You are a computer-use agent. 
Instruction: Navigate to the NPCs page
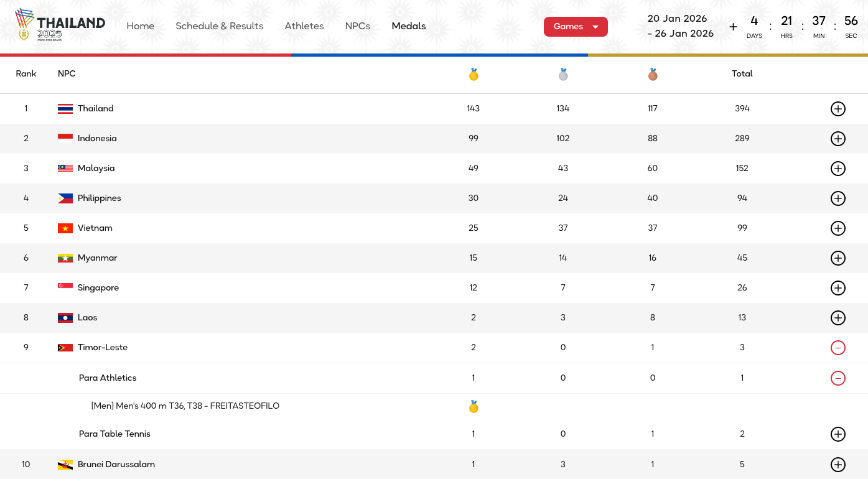click(x=358, y=26)
